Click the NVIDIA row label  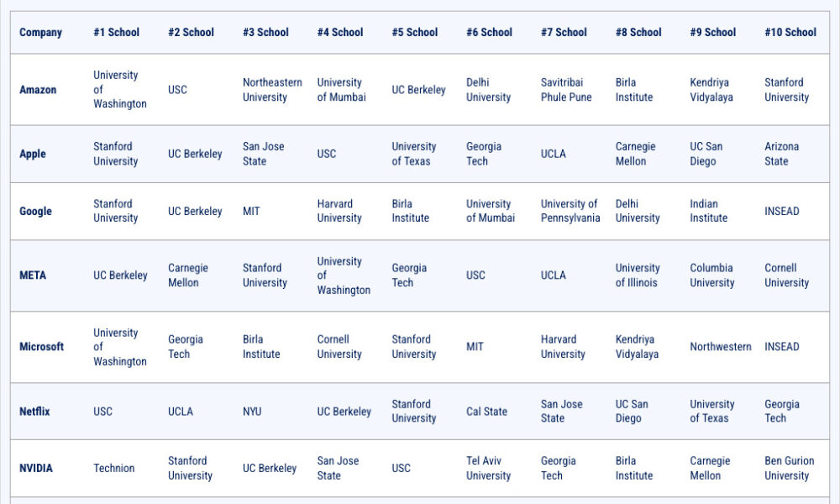pyautogui.click(x=35, y=468)
